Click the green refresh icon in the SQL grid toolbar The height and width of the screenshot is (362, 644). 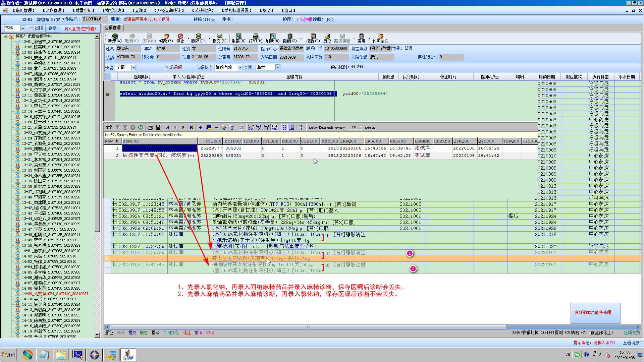141,127
